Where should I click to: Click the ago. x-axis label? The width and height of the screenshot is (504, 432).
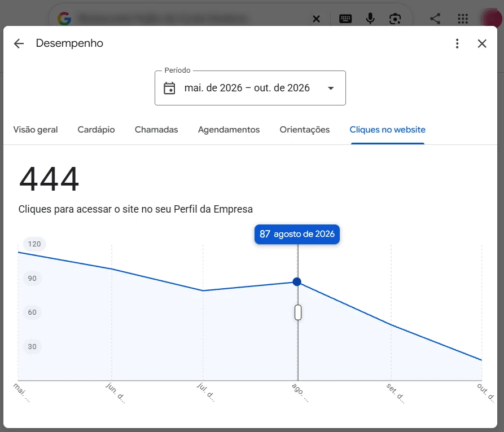tap(300, 393)
